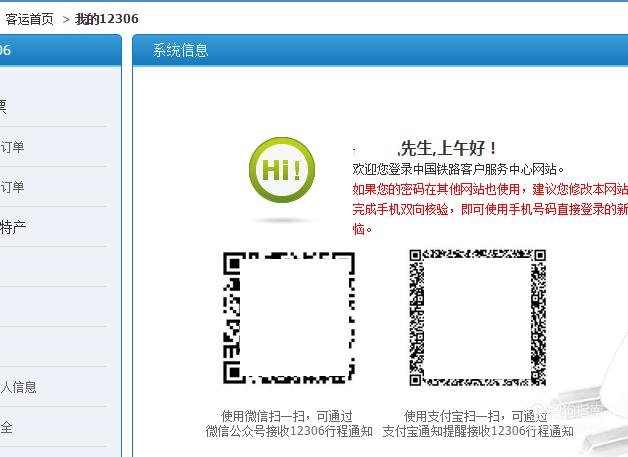Click the 微信公众号接收12306行程通知 caption
The height and width of the screenshot is (457, 628).
tap(289, 431)
